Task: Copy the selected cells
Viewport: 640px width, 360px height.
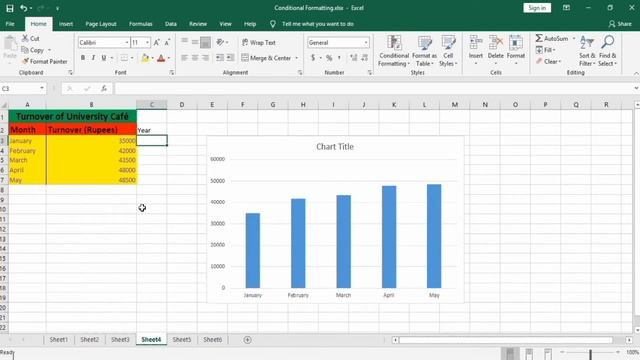Action: (33, 50)
